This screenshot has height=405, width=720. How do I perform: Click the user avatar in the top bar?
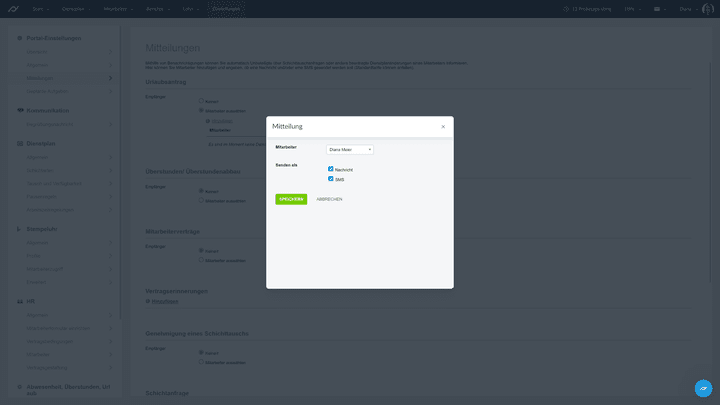point(707,9)
